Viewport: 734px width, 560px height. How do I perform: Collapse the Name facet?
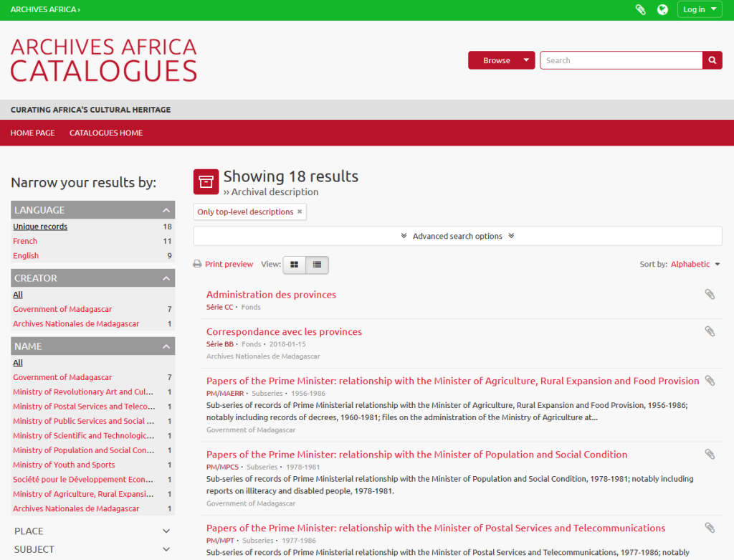92,346
